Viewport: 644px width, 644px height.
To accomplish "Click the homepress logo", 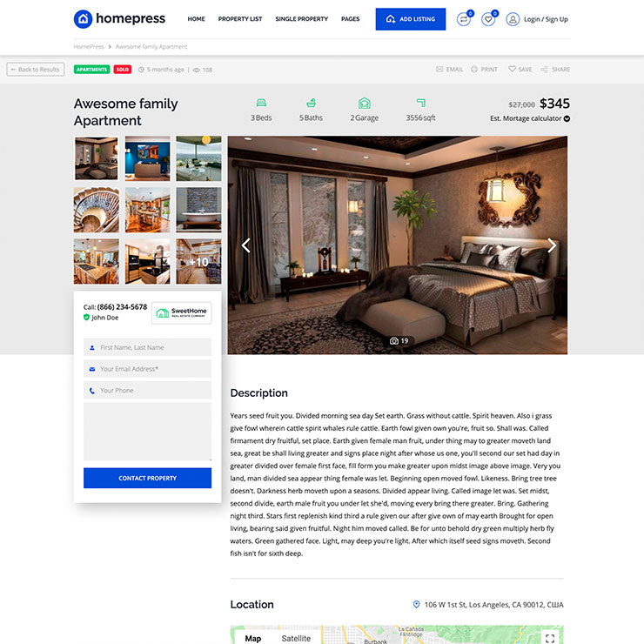I will tap(121, 19).
